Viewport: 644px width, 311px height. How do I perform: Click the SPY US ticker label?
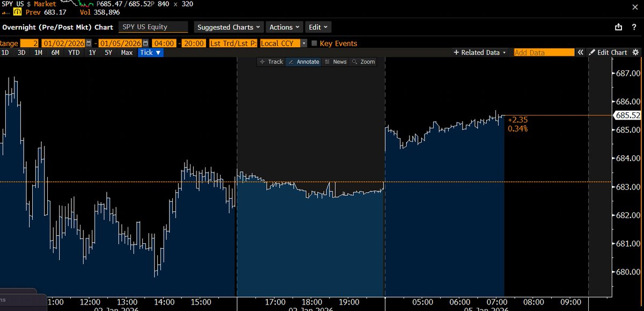click(12, 4)
